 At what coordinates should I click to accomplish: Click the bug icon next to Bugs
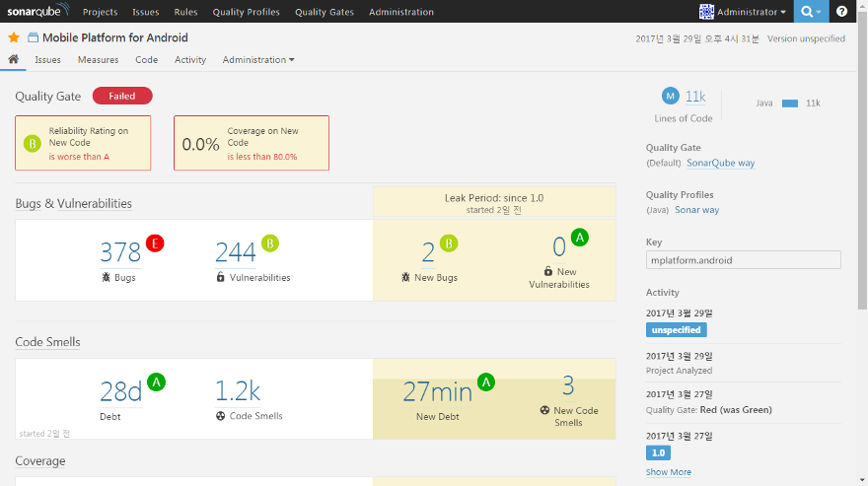107,277
